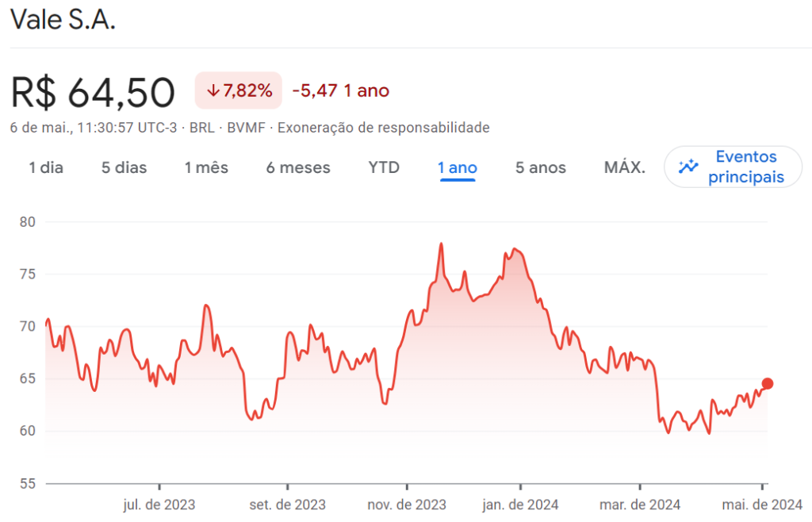Screen dimensions: 812x522
Task: Click the mai. de 2024 axis label
Action: click(x=762, y=505)
